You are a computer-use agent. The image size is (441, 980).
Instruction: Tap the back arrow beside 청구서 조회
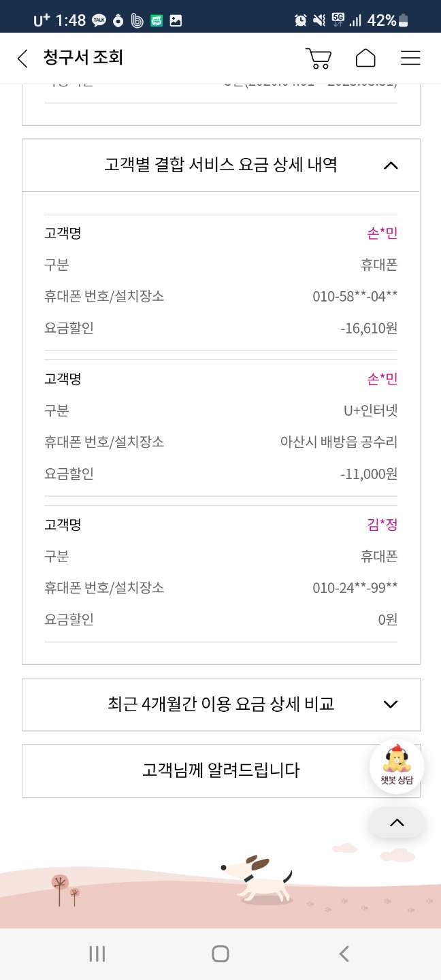pos(22,59)
